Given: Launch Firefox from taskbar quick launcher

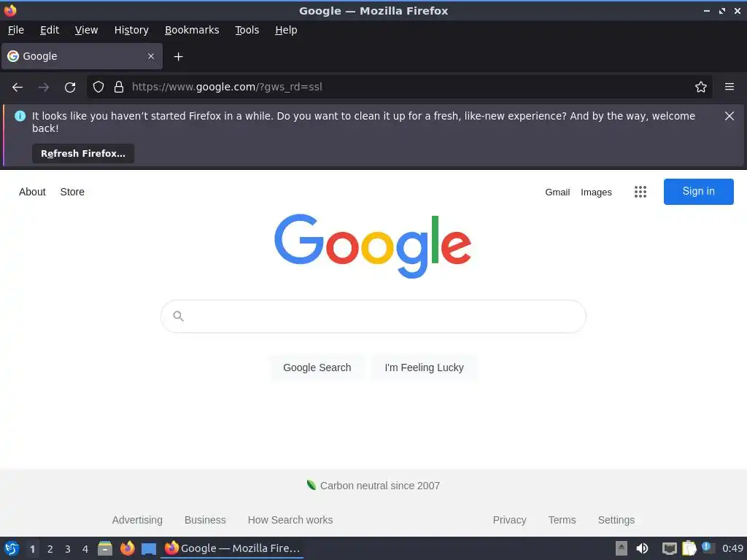Looking at the screenshot, I should pos(127,548).
